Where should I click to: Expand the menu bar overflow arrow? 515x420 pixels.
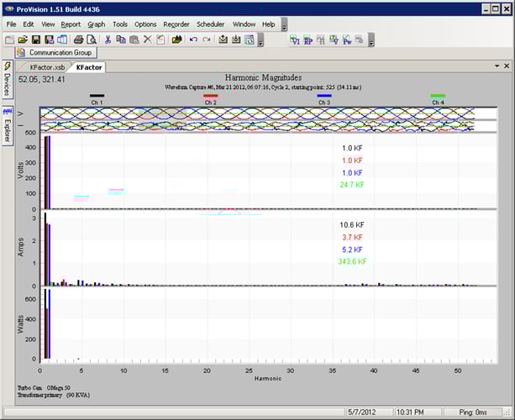click(x=285, y=25)
